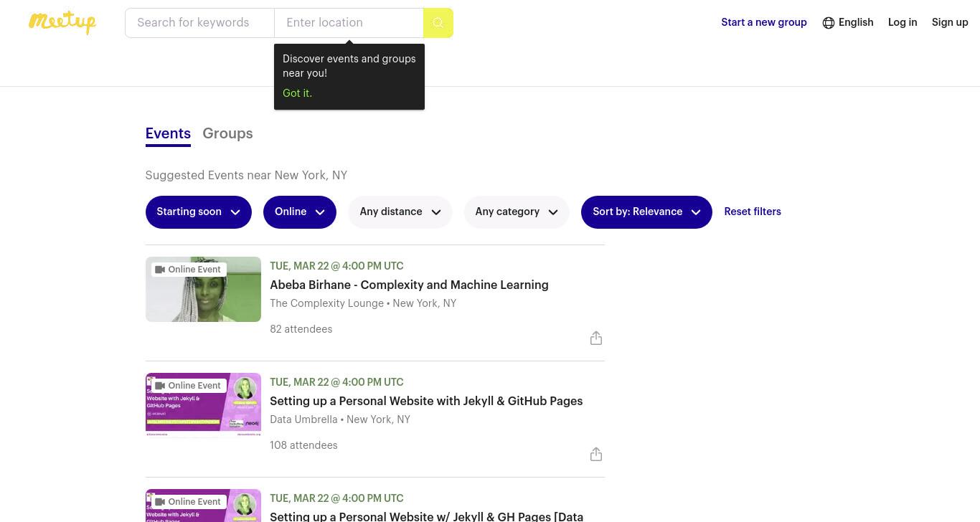Viewport: 980px width, 522px height.
Task: Click 82 attendees text
Action: 301,329
